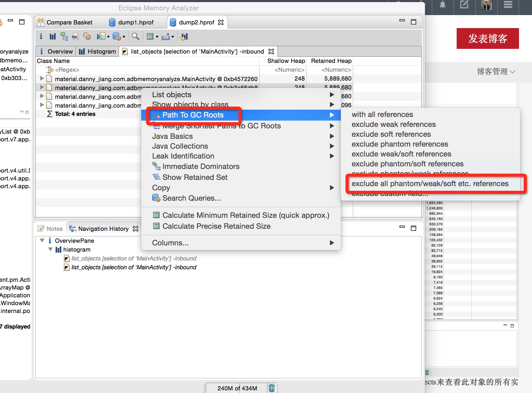The width and height of the screenshot is (532, 393).
Task: Open the OQL query editor icon
Action: pyautogui.click(x=75, y=37)
